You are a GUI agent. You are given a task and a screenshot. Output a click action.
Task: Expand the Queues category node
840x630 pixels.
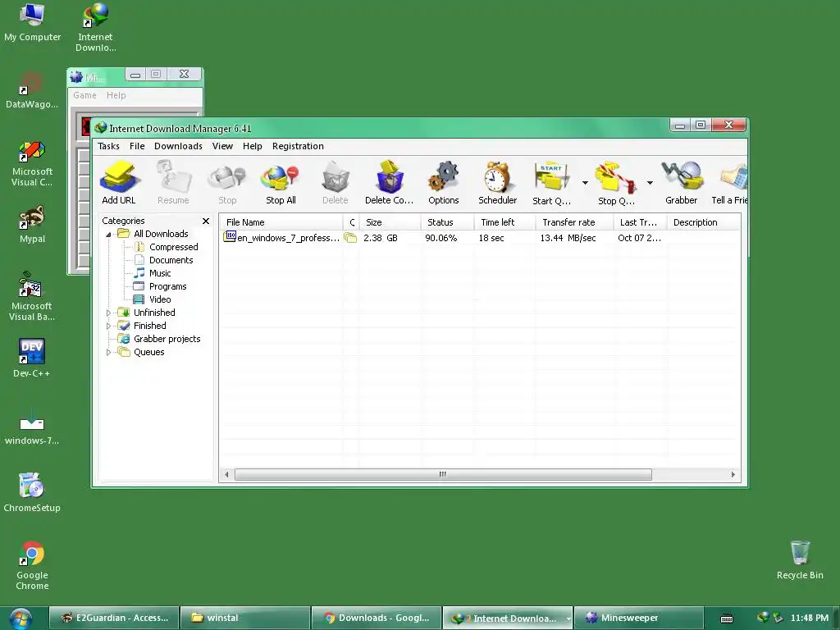109,352
